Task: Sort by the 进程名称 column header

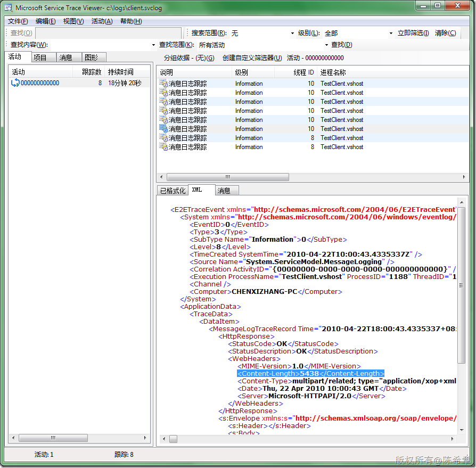Action: click(392, 72)
